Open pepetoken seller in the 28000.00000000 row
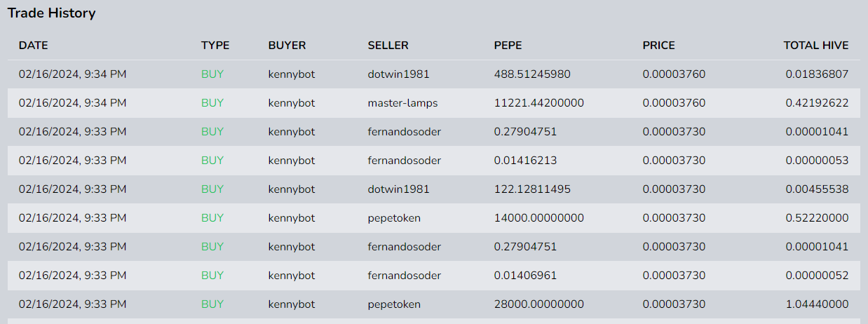Image resolution: width=868 pixels, height=324 pixels. tap(394, 304)
